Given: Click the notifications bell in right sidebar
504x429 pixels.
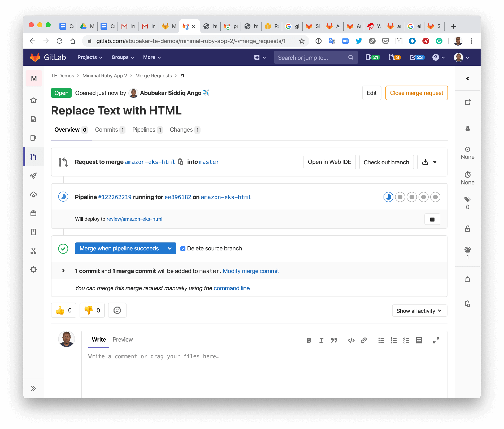Looking at the screenshot, I should click(467, 280).
